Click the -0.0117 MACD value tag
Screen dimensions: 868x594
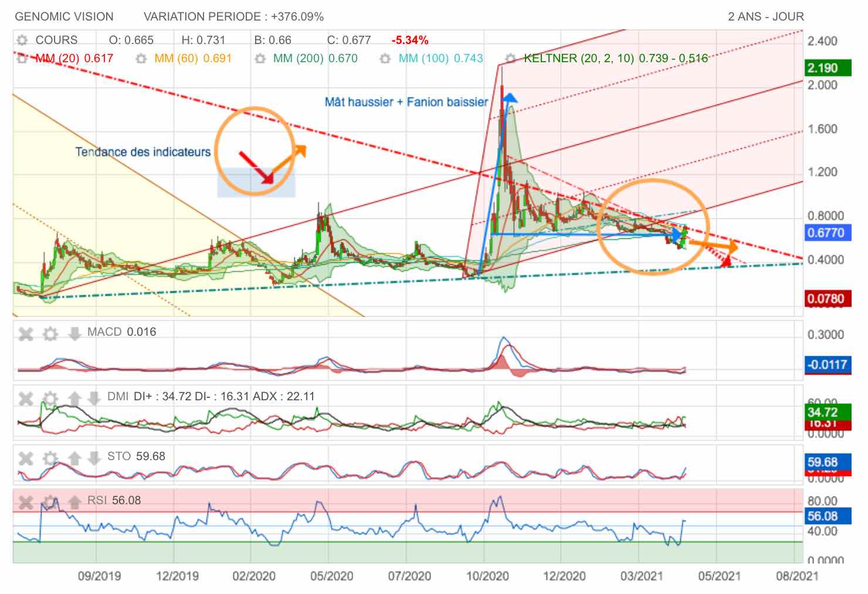click(828, 365)
